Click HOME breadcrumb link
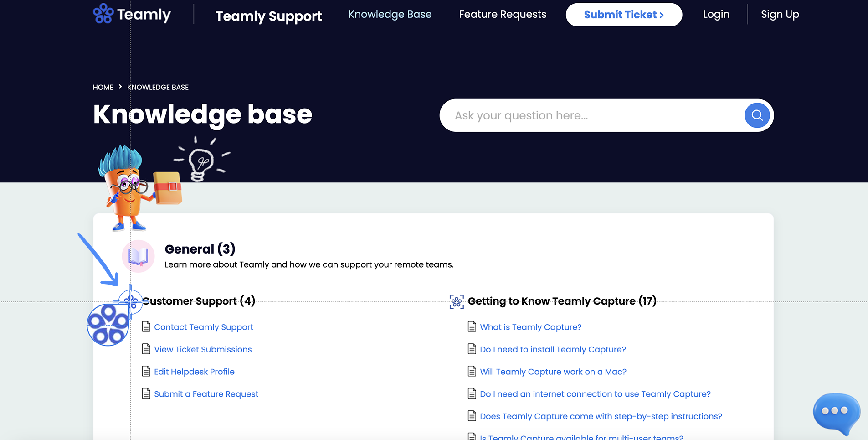 (103, 87)
